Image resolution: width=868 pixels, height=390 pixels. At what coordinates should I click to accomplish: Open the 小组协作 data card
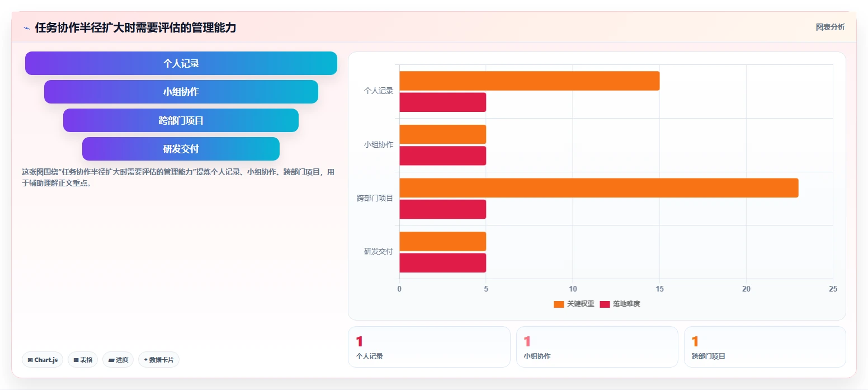[597, 347]
